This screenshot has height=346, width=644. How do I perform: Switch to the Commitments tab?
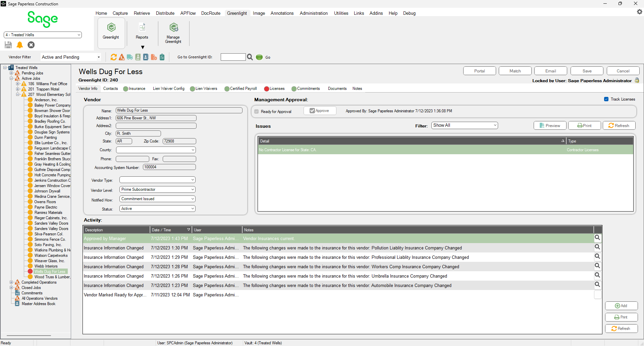click(x=306, y=89)
